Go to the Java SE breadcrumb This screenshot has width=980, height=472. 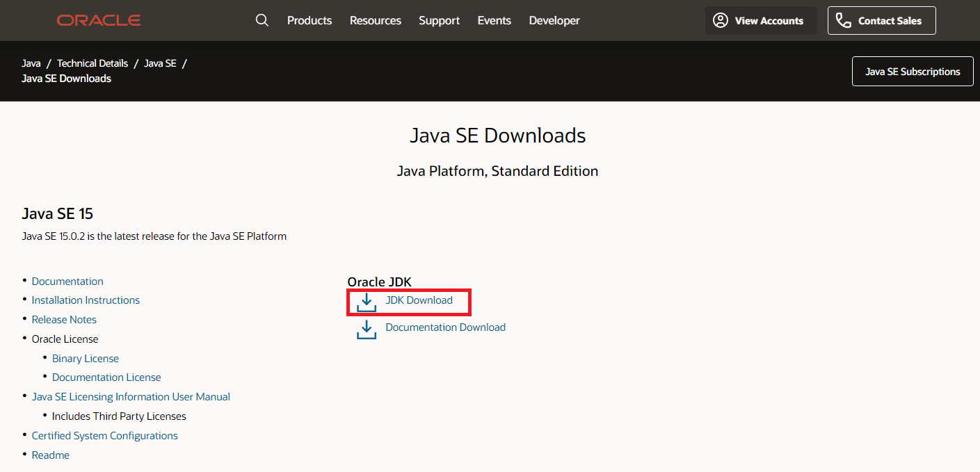160,63
